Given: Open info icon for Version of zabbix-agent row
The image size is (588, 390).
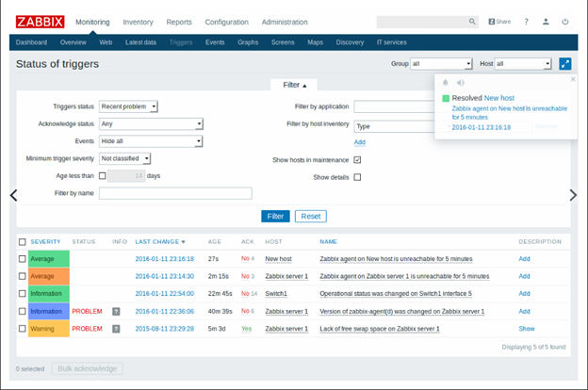Looking at the screenshot, I should point(116,311).
